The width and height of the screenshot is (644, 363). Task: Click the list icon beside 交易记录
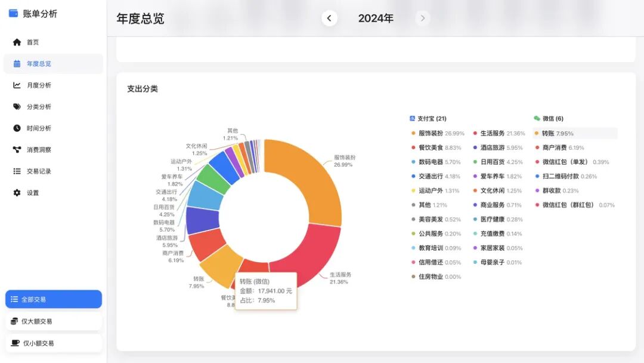tap(17, 171)
